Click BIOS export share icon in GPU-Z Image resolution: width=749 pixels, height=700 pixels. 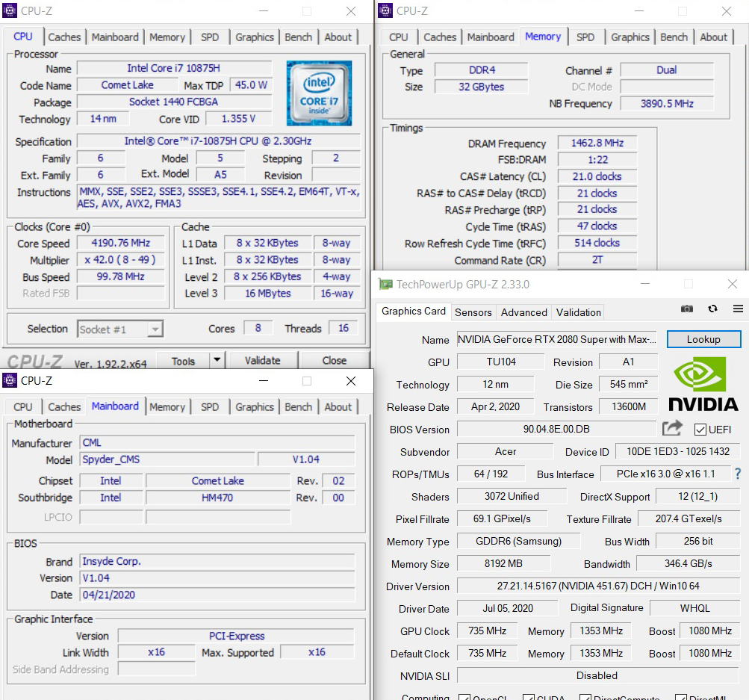click(671, 427)
